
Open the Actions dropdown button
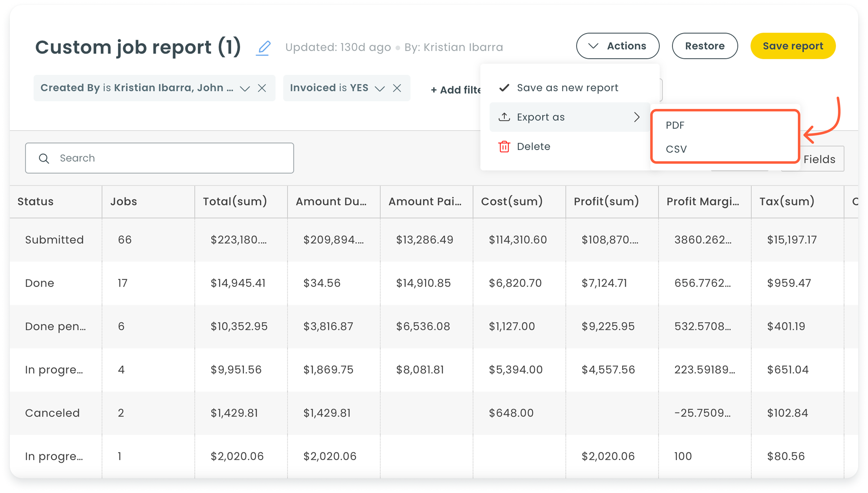tap(617, 46)
